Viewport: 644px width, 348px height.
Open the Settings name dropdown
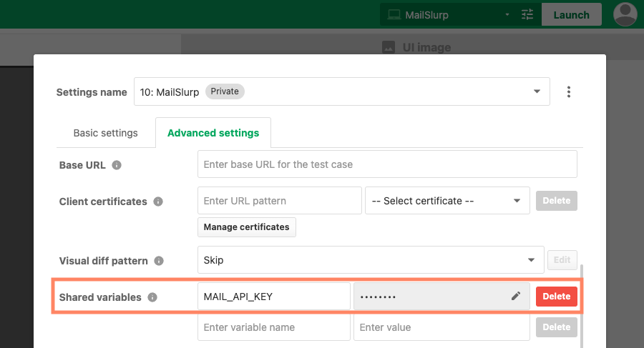click(x=342, y=91)
